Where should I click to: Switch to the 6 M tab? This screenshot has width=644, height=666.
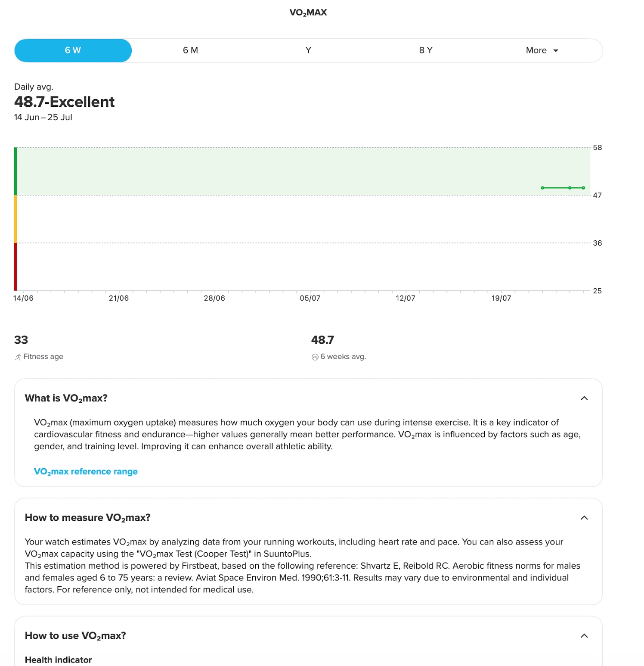point(191,50)
